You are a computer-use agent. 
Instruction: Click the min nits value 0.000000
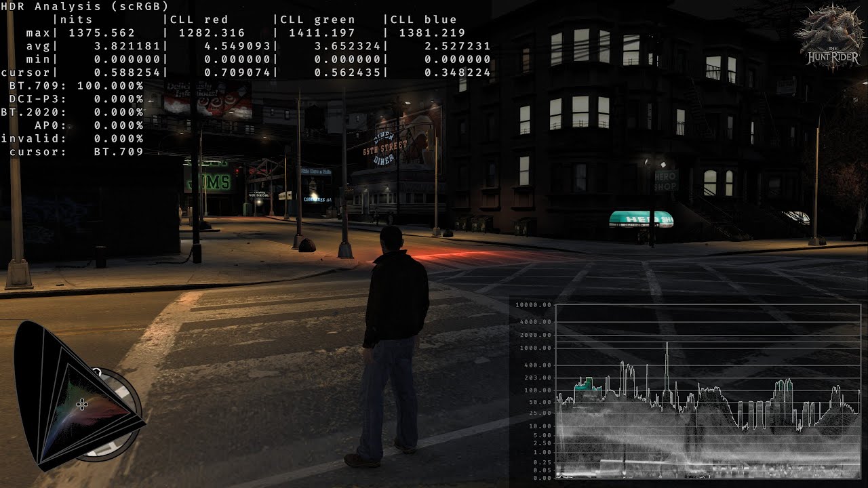pyautogui.click(x=127, y=59)
